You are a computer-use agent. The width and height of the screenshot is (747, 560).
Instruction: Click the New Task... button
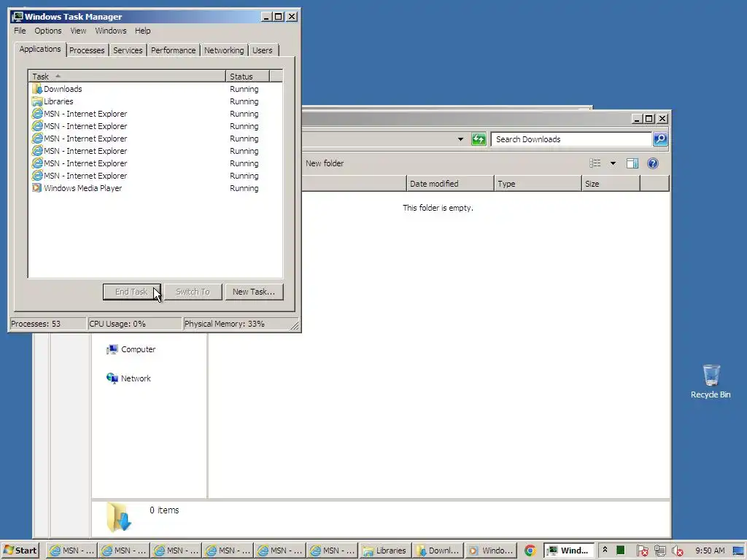(x=254, y=292)
